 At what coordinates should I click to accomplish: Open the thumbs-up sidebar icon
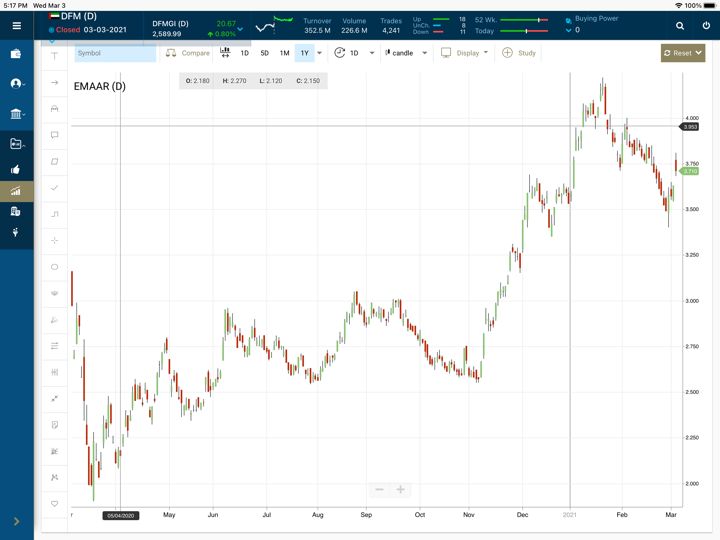(16, 169)
